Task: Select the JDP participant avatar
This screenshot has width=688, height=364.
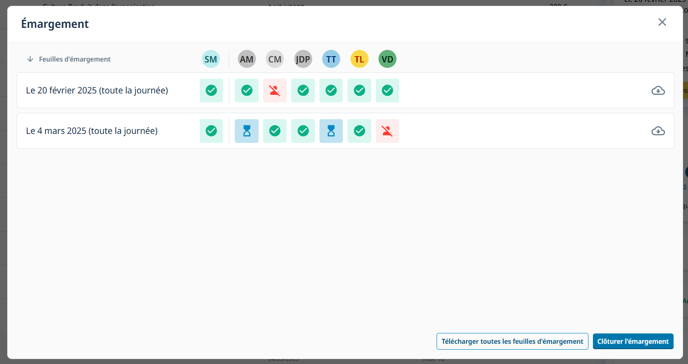Action: point(303,59)
